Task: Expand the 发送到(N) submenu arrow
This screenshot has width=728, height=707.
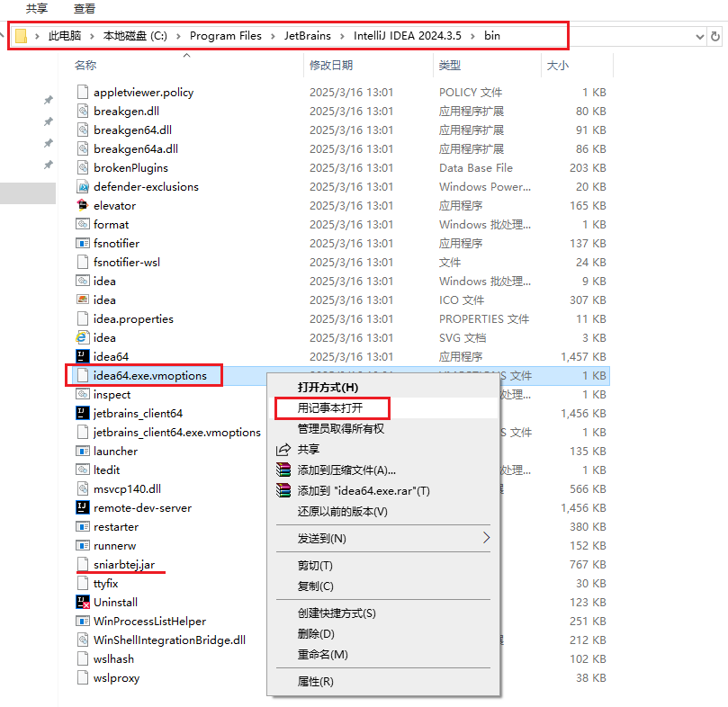Action: point(486,538)
